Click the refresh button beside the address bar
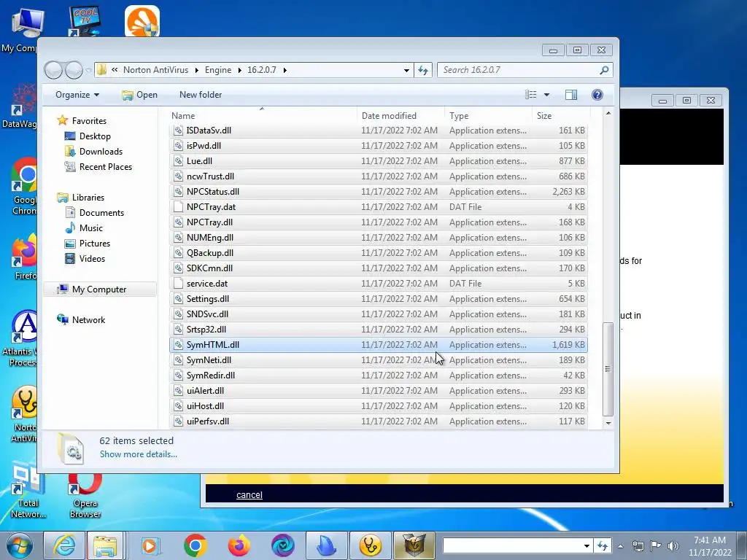 coord(423,70)
